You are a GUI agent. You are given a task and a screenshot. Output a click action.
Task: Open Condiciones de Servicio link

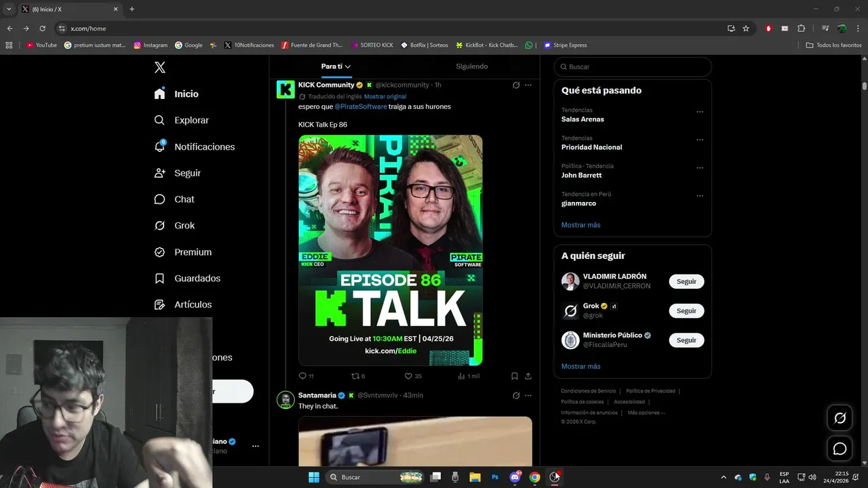pos(589,391)
